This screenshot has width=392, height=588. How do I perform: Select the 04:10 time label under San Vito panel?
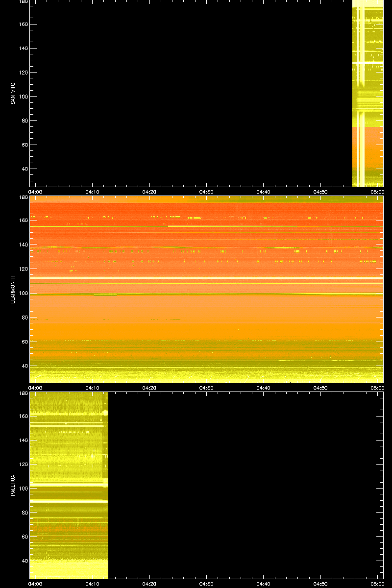[x=93, y=192]
